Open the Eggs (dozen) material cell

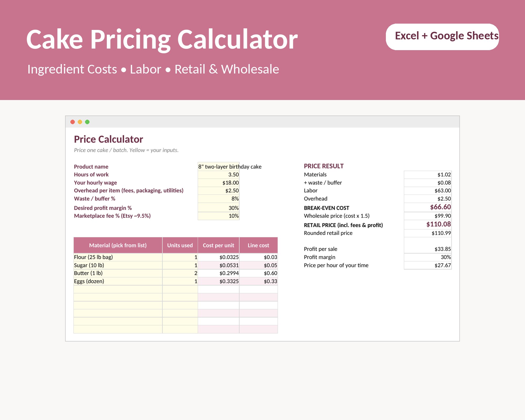[118, 281]
